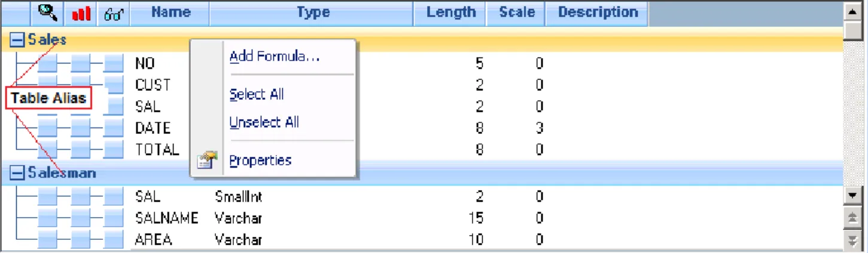The width and height of the screenshot is (868, 253).
Task: Click the scrollbar down arrow
Action: (x=853, y=196)
